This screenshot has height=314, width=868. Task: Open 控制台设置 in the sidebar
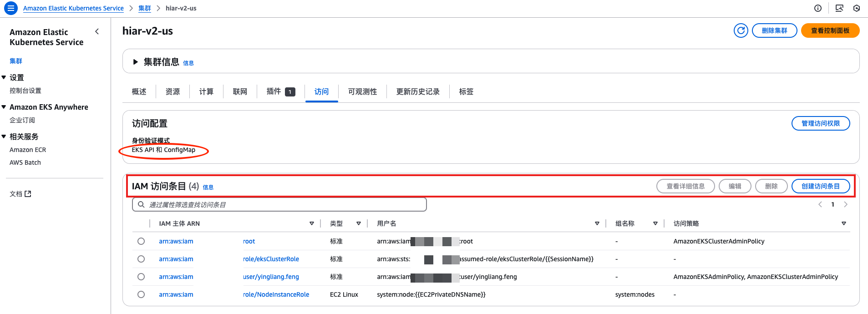click(25, 91)
